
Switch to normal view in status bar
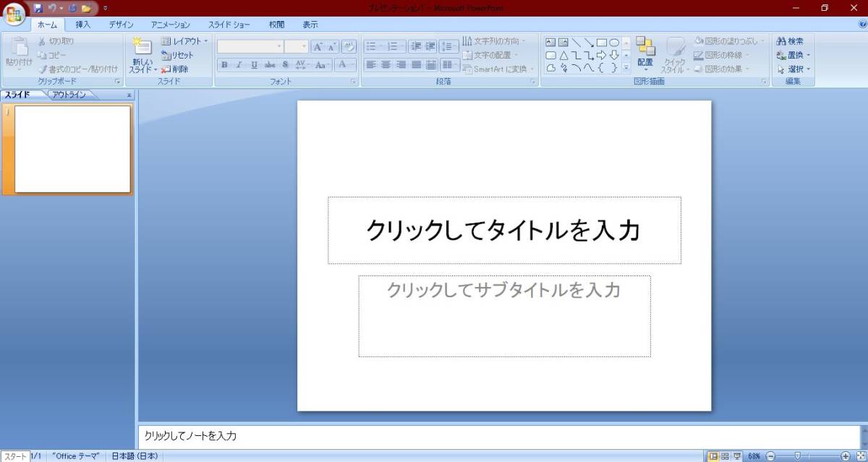pyautogui.click(x=713, y=456)
